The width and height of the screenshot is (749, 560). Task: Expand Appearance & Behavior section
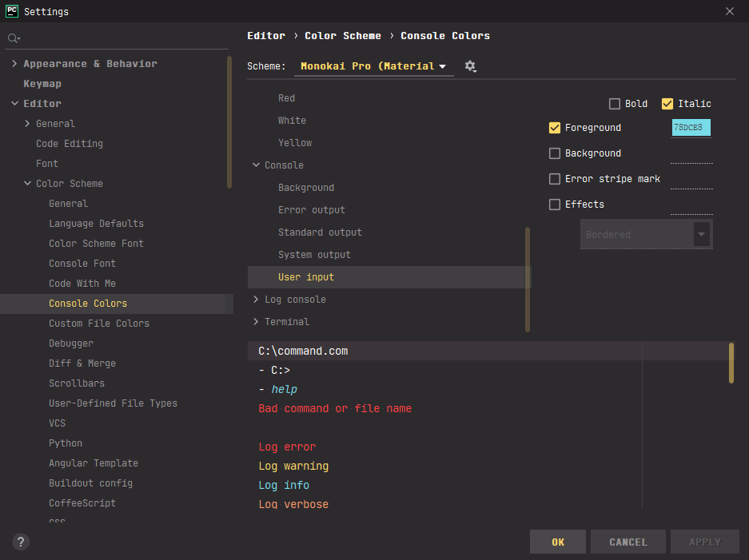coord(14,64)
